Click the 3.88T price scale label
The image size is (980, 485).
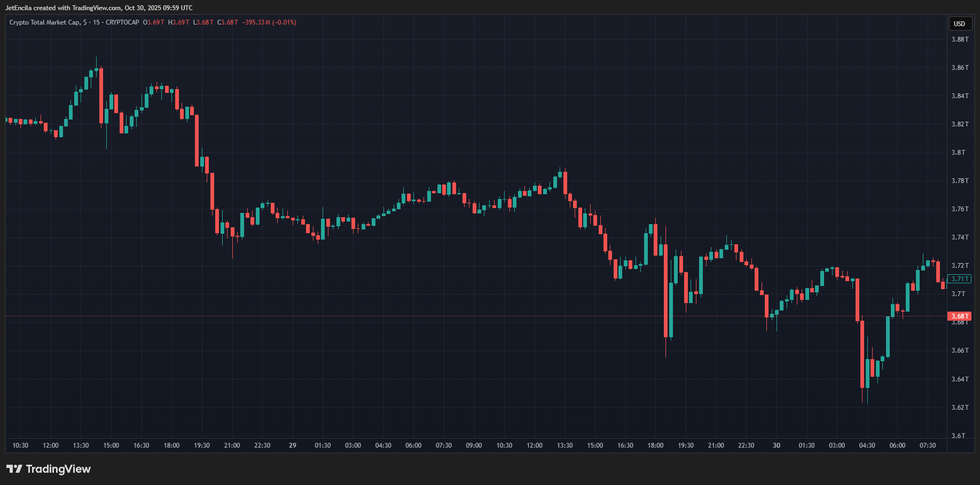[959, 39]
